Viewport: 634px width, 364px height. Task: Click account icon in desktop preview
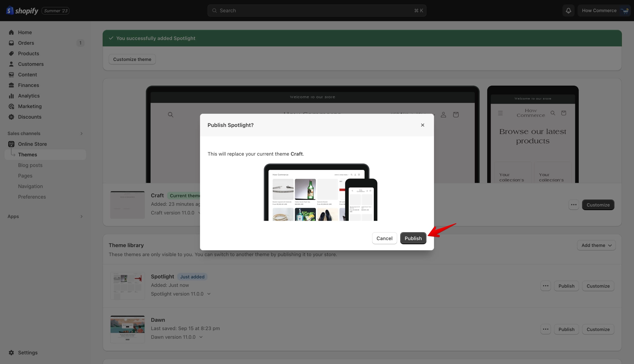point(443,114)
